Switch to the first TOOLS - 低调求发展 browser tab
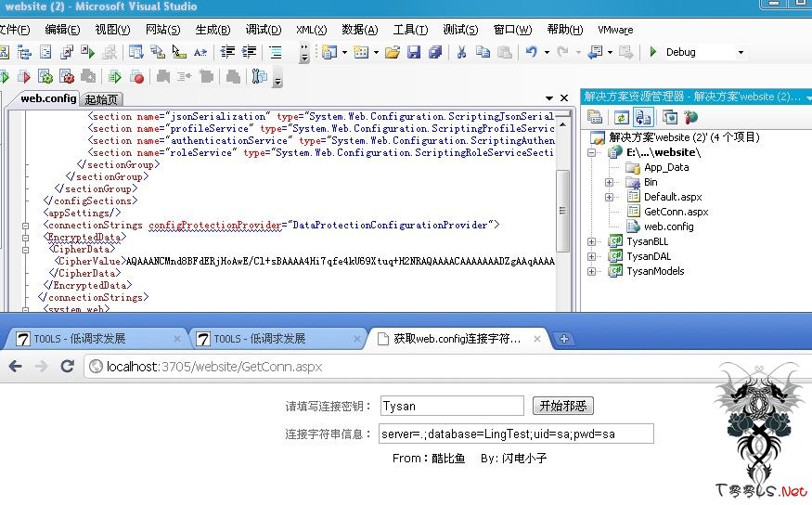The height and width of the screenshot is (505, 812). click(96, 339)
